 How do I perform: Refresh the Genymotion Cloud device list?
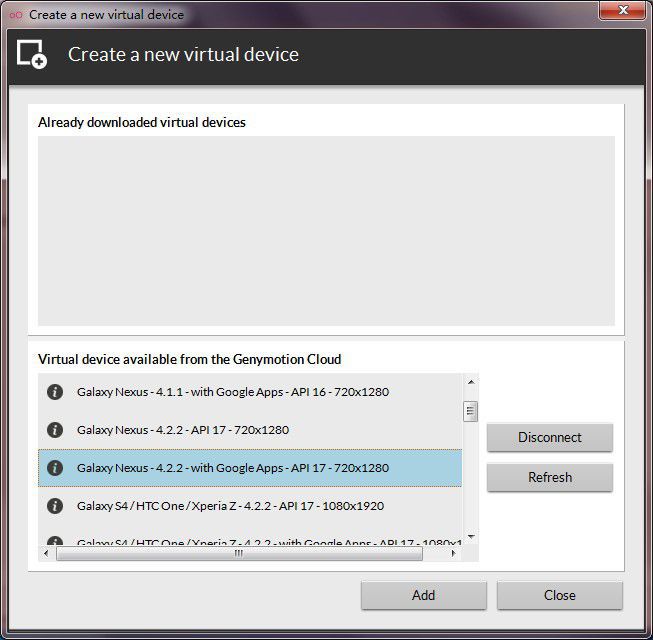pyautogui.click(x=549, y=477)
